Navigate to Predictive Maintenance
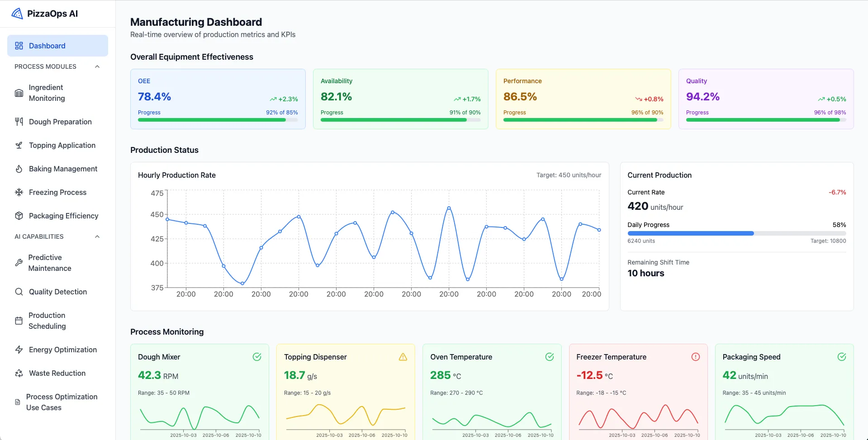The width and height of the screenshot is (868, 440). tap(57, 263)
